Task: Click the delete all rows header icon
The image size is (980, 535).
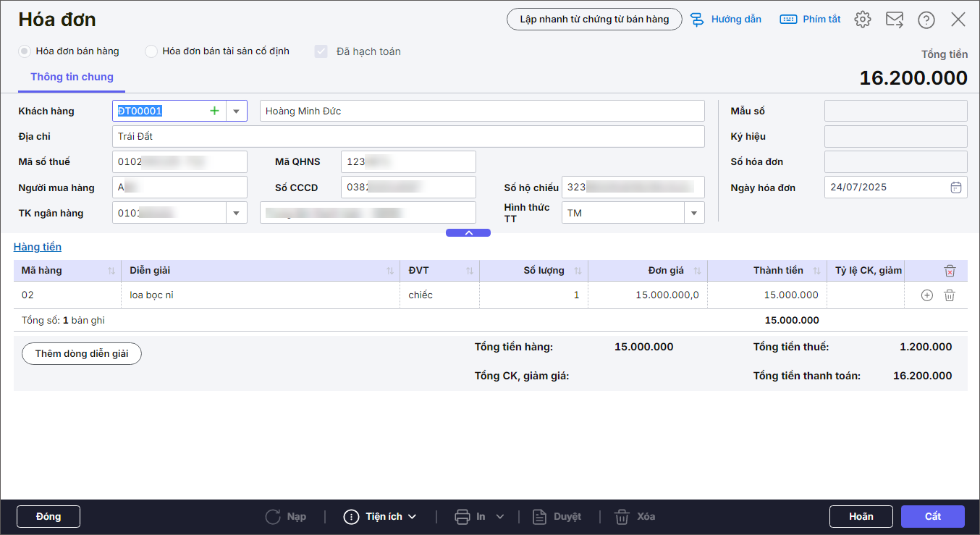Action: (950, 271)
